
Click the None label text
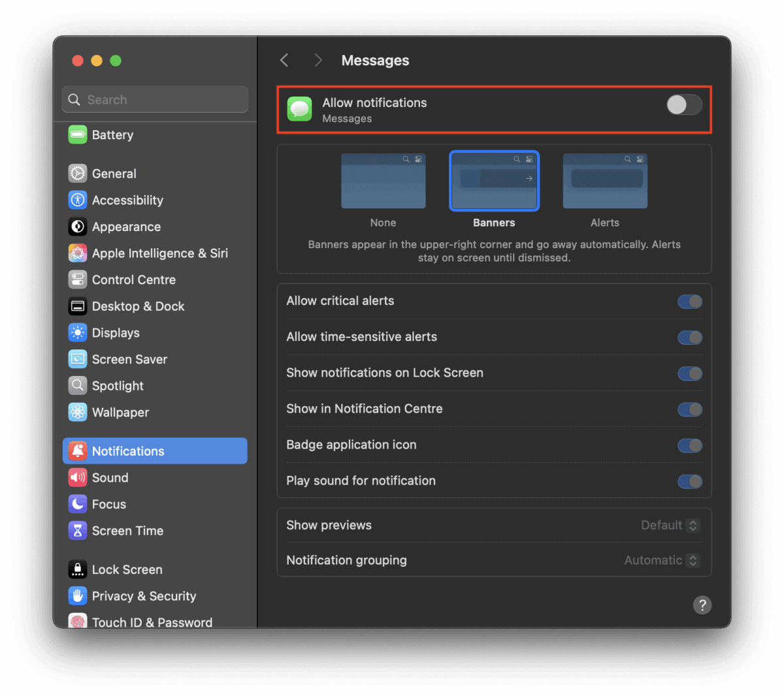tap(383, 223)
